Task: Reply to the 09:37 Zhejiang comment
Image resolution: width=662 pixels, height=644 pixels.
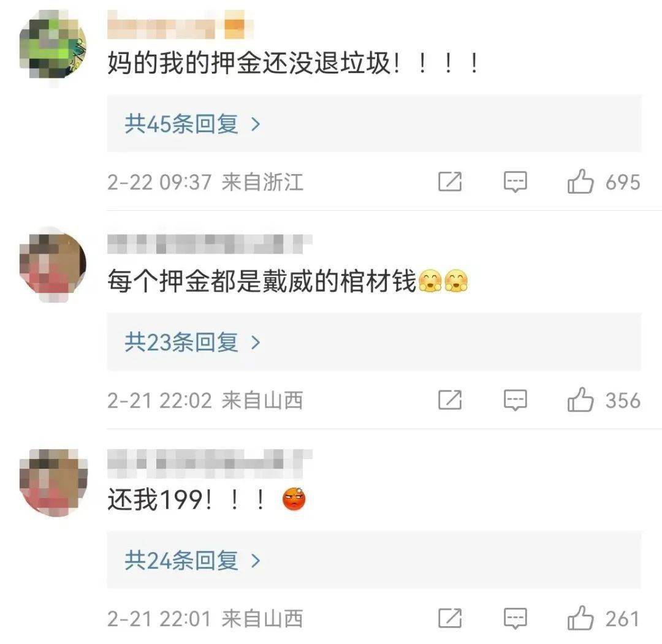Action: (515, 182)
